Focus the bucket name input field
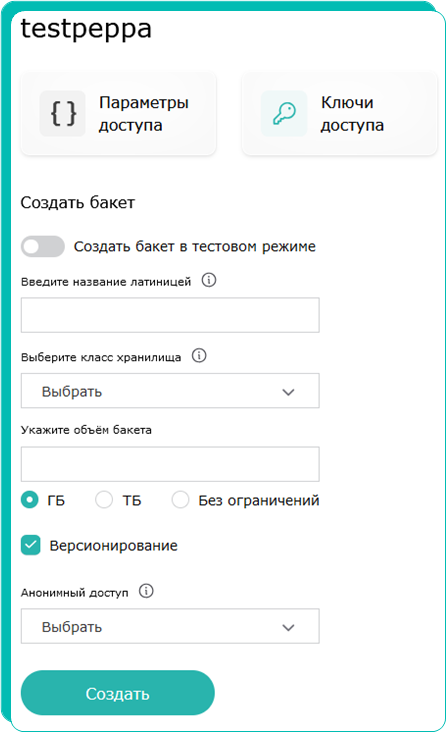Viewport: 446px width, 732px height. (x=170, y=315)
